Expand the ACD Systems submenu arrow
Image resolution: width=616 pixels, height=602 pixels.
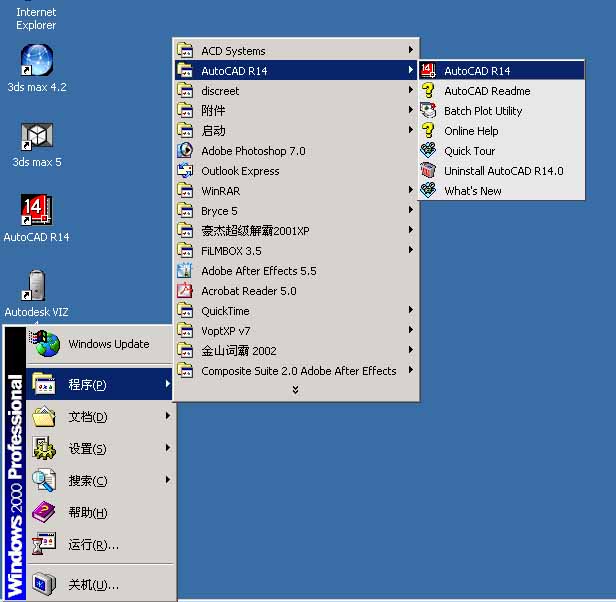pyautogui.click(x=411, y=50)
